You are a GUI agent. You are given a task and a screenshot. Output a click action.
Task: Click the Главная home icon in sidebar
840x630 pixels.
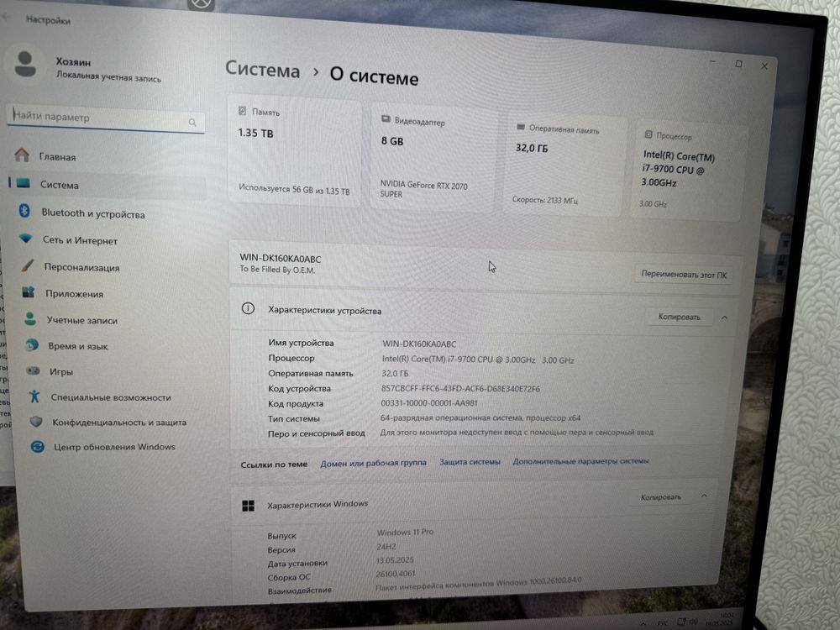(22, 155)
